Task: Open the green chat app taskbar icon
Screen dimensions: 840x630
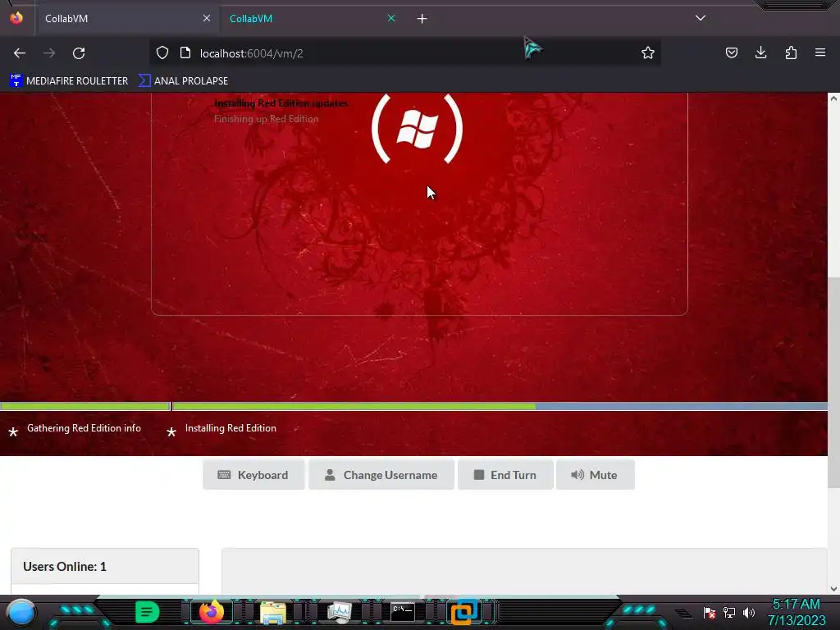Action: click(148, 612)
